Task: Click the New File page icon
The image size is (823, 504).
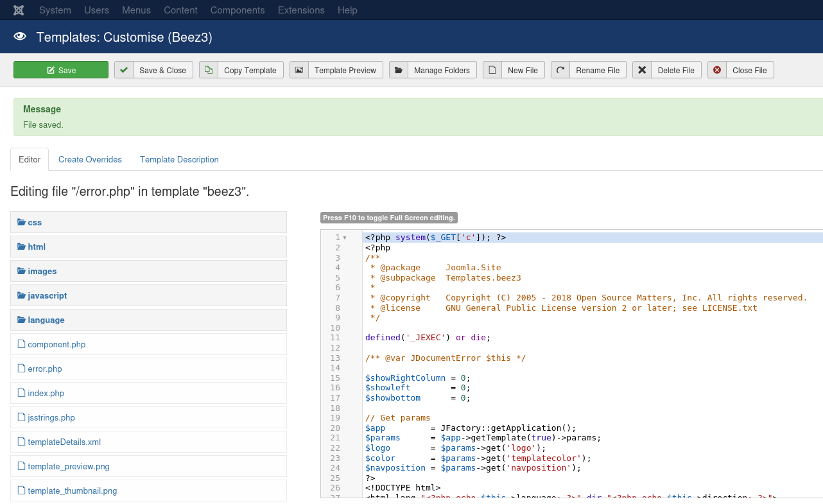Action: (x=492, y=70)
